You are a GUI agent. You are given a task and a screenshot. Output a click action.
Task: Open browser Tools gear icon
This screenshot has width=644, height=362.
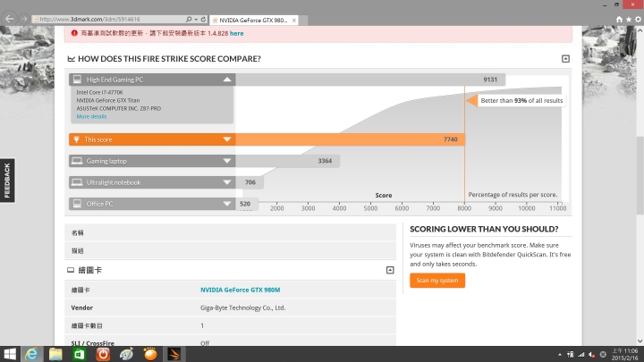(x=639, y=20)
